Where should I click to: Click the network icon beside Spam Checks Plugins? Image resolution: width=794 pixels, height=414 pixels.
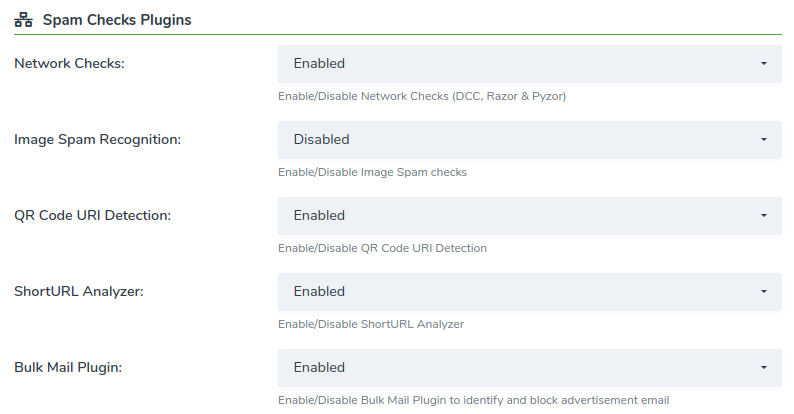click(x=23, y=20)
